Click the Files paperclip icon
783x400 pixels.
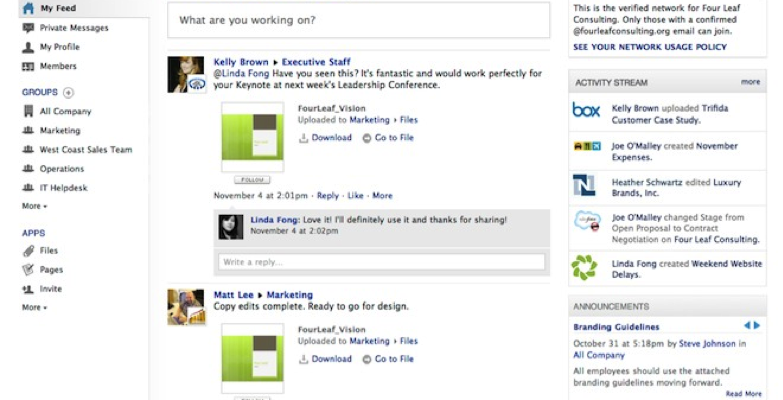[28, 251]
